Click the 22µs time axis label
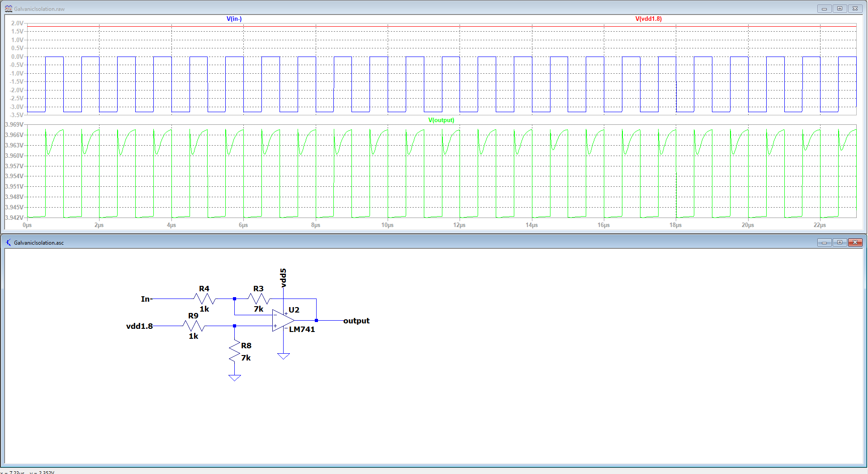The width and height of the screenshot is (868, 474). pyautogui.click(x=820, y=225)
